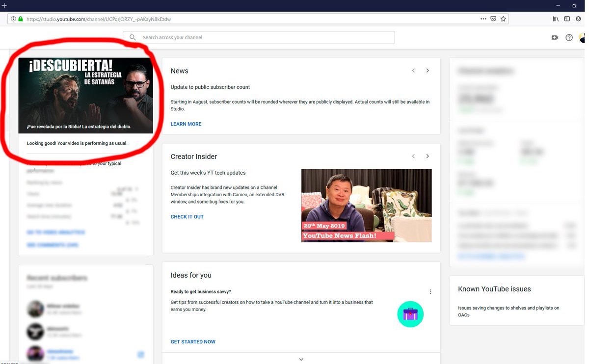Click the create video camera icon
This screenshot has height=364, width=589.
pos(555,37)
